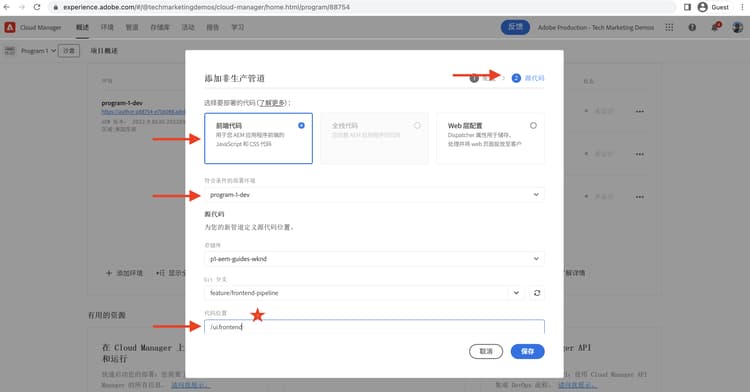Go back using the browser back arrow
The height and width of the screenshot is (392, 750).
(7, 7)
